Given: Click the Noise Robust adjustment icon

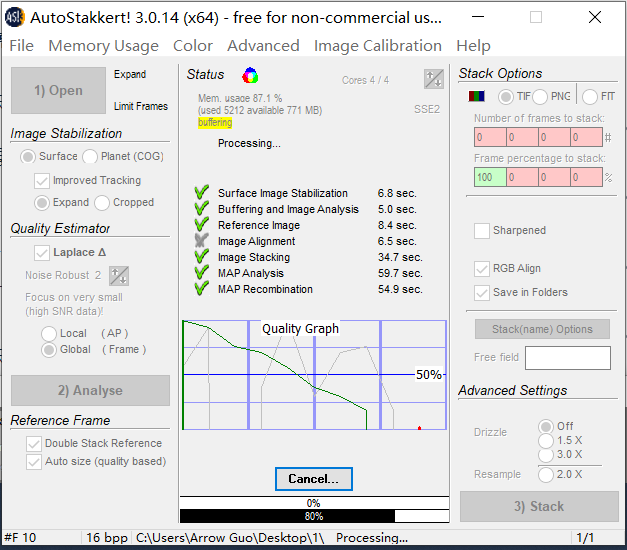Looking at the screenshot, I should point(119,275).
